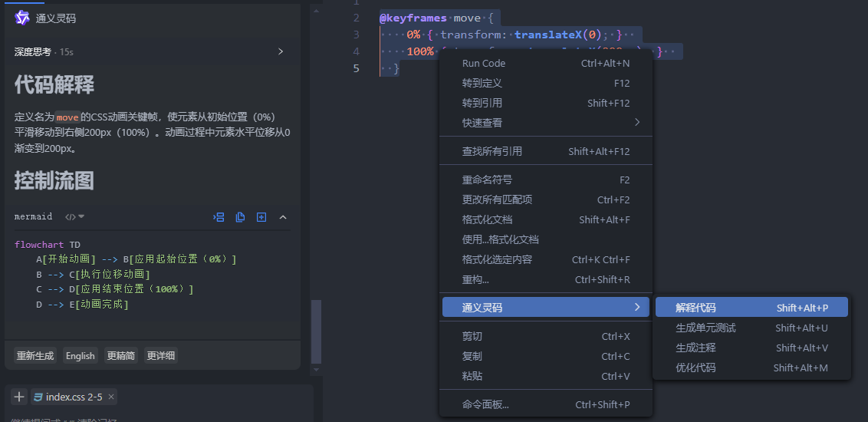Select 复制 from the context menu
Screen dimensions: 868x422
[x=546, y=356]
